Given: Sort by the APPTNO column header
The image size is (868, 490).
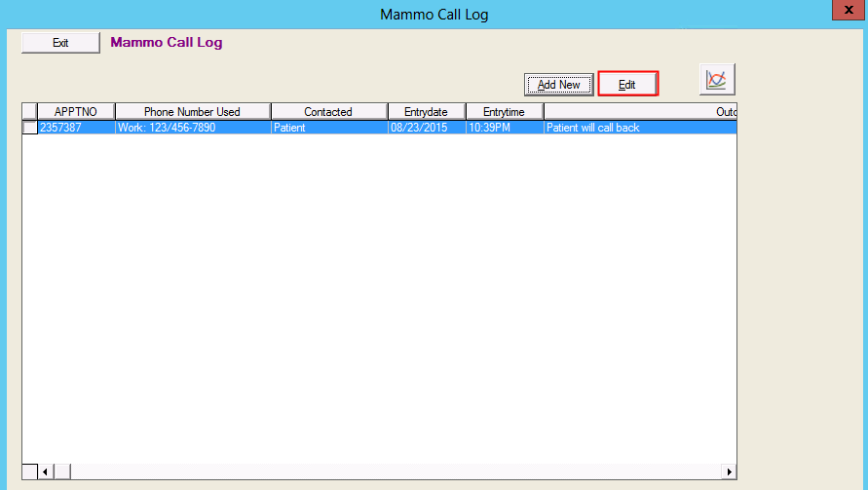Looking at the screenshot, I should coord(76,112).
